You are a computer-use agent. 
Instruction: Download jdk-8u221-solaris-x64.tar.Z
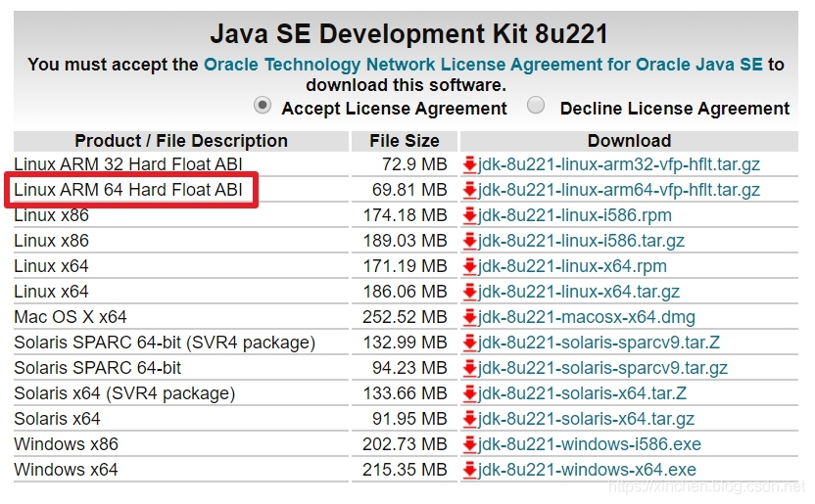[582, 393]
